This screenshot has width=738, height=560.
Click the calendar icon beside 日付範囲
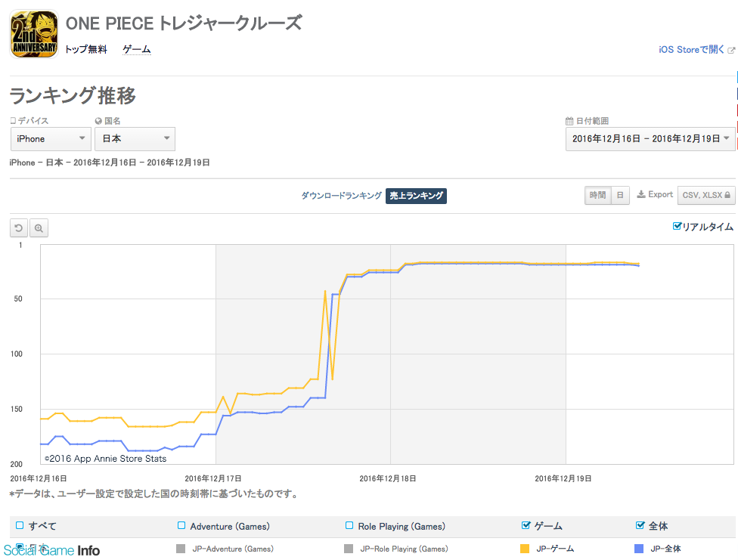click(x=569, y=121)
